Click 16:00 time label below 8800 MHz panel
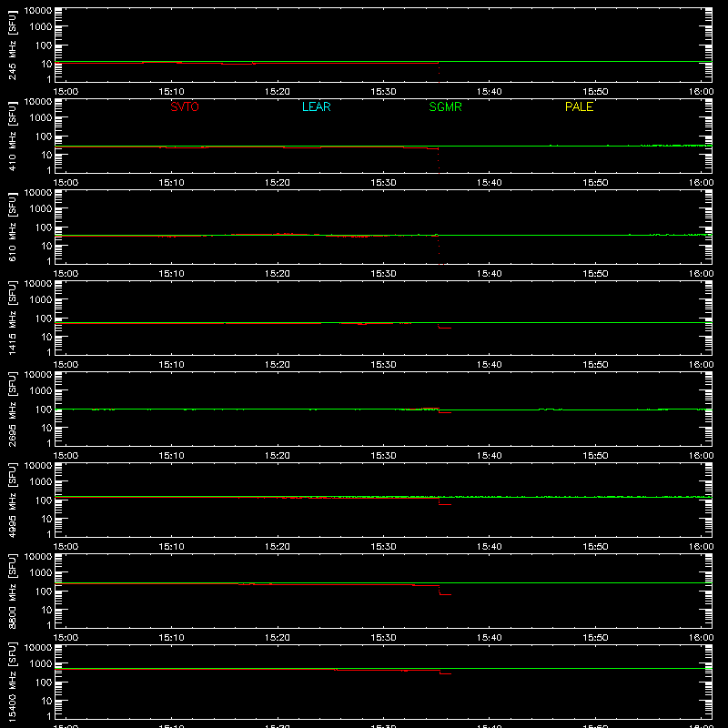 [x=701, y=638]
